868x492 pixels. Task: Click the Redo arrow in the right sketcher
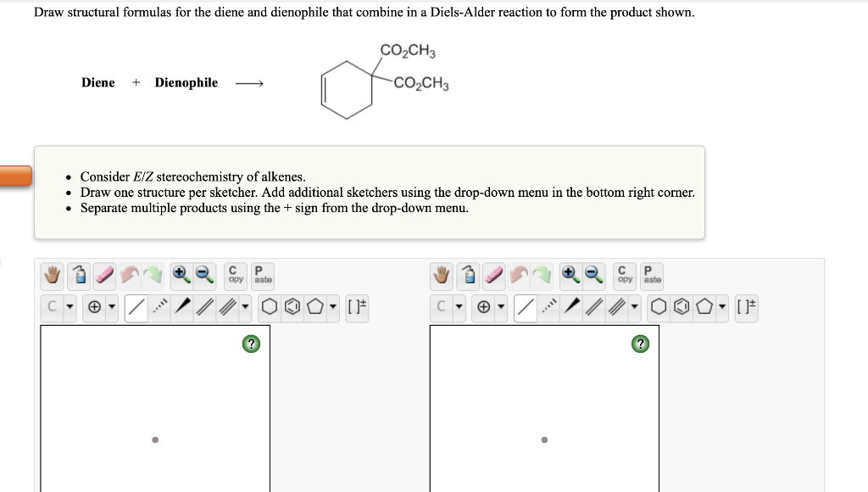[x=542, y=275]
